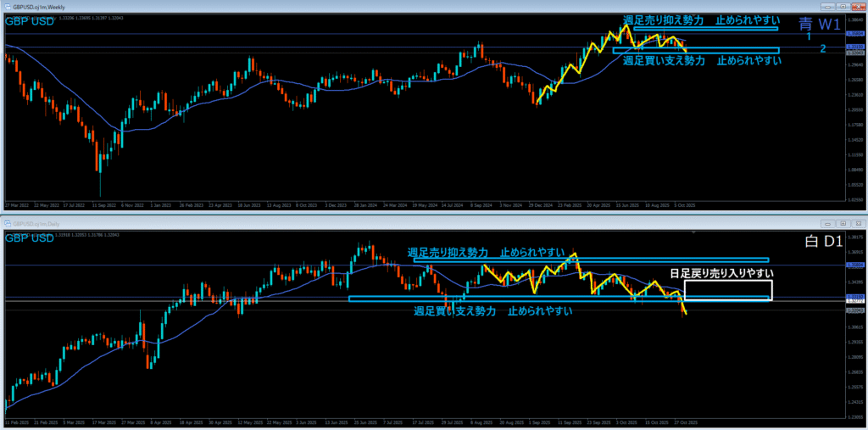
Task: Click the number '1' label on Weekly chart
Action: pyautogui.click(x=809, y=37)
